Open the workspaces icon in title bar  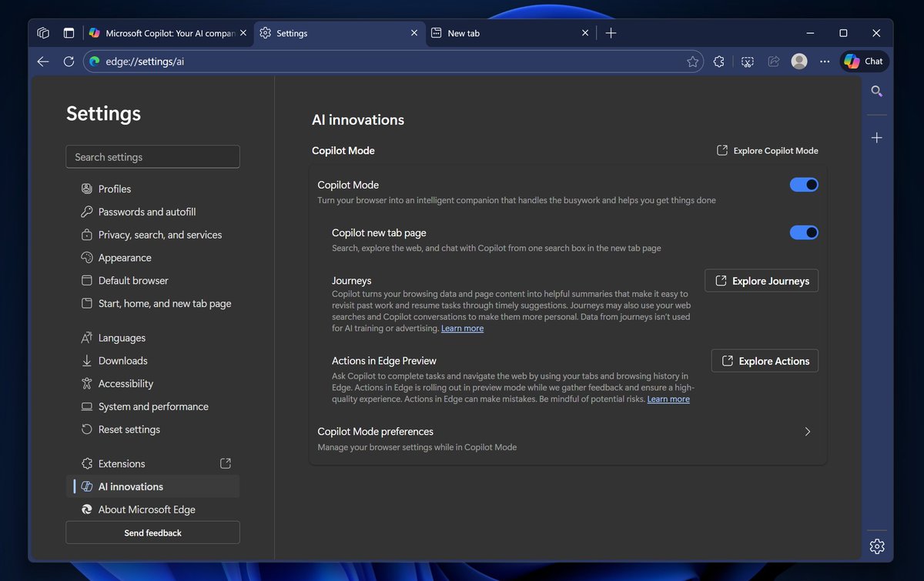pyautogui.click(x=43, y=33)
